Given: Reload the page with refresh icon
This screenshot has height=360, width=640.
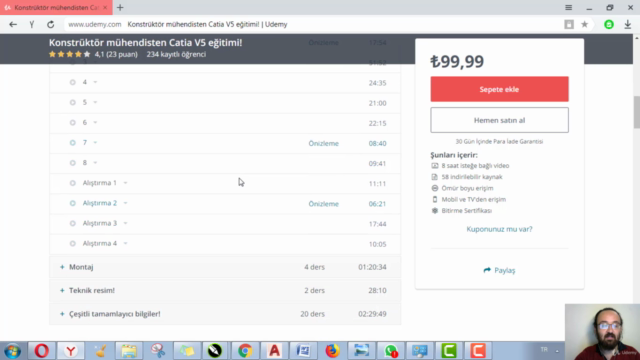Looking at the screenshot, I should click(51, 24).
